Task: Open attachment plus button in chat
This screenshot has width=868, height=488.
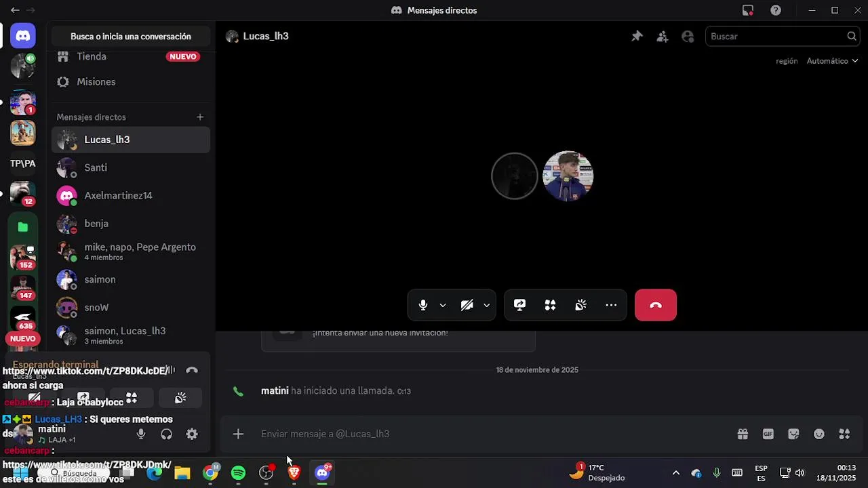Action: 238,434
